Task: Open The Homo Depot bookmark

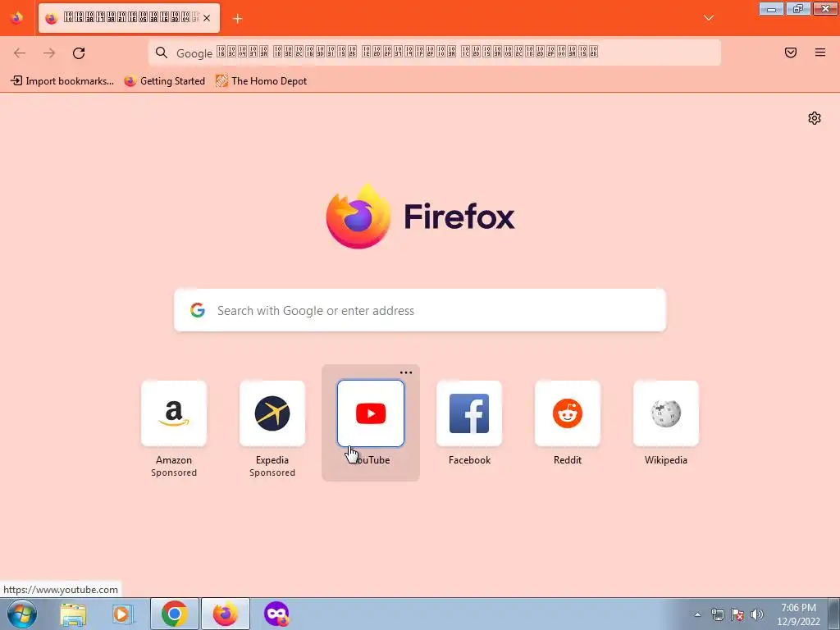Action: 262,81
